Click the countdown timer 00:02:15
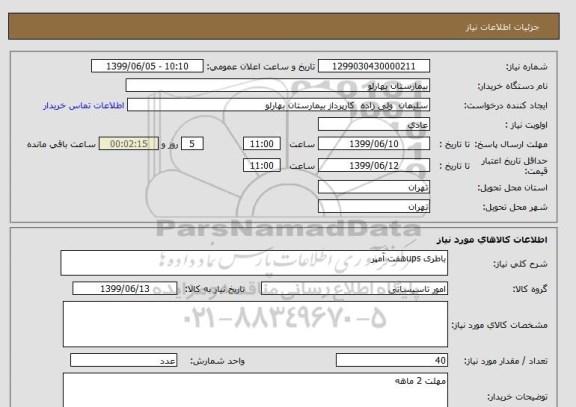Viewport: 576px width, 407px height. coord(129,144)
